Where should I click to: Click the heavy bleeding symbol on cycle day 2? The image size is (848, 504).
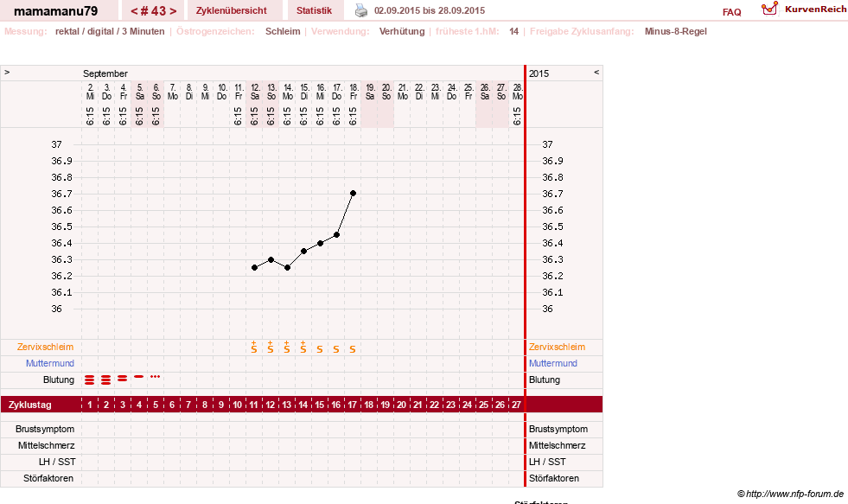pyautogui.click(x=106, y=380)
